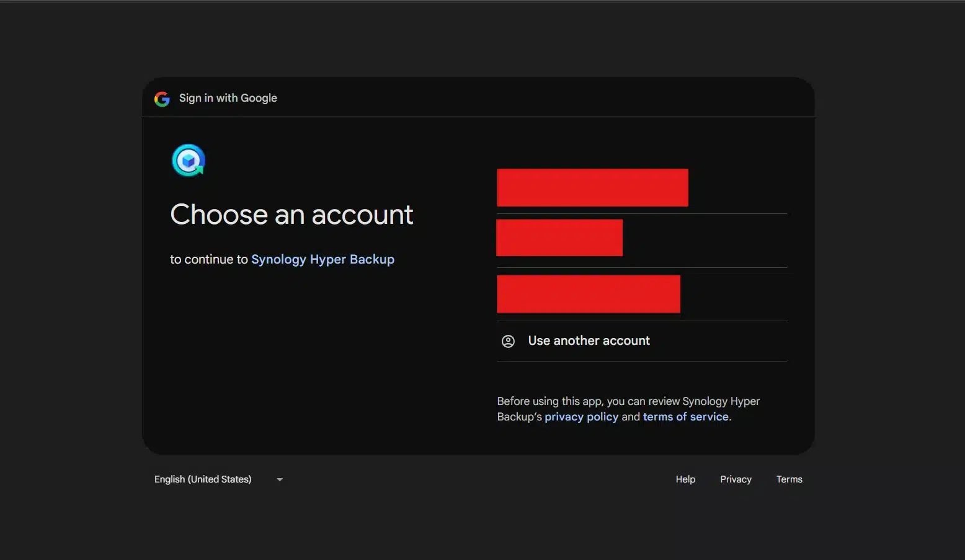This screenshot has height=560, width=965.
Task: Click the Terms link in the footer
Action: 789,479
